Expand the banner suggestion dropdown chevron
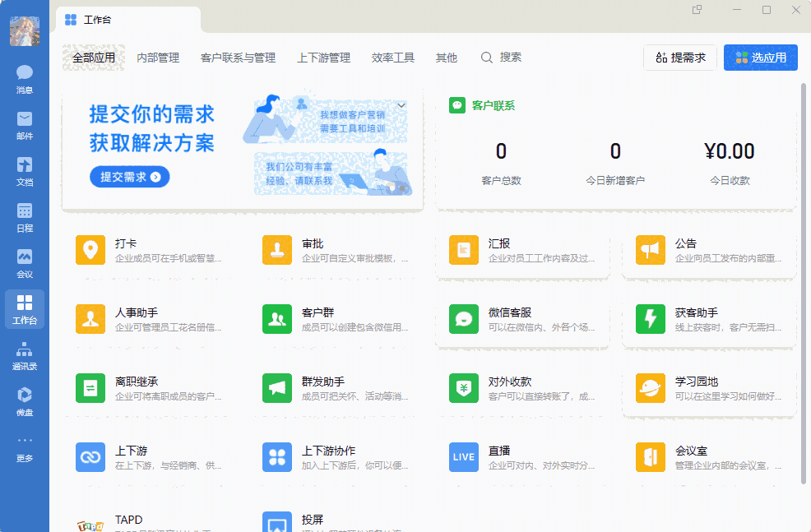The height and width of the screenshot is (532, 811). (401, 105)
